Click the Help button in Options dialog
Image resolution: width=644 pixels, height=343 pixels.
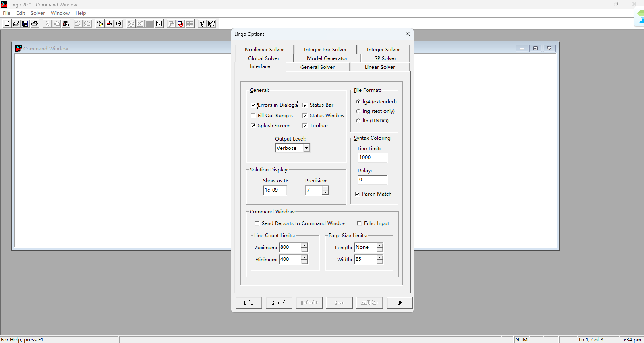[x=249, y=303]
